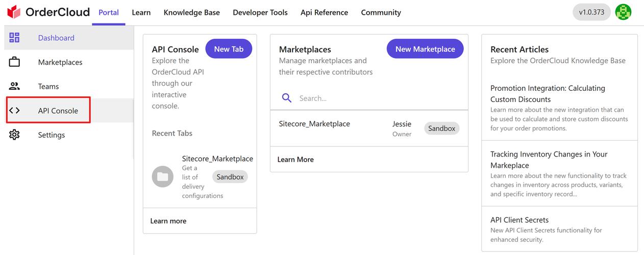Click the OrderCloud logo icon
The height and width of the screenshot is (255, 644).
(x=14, y=12)
